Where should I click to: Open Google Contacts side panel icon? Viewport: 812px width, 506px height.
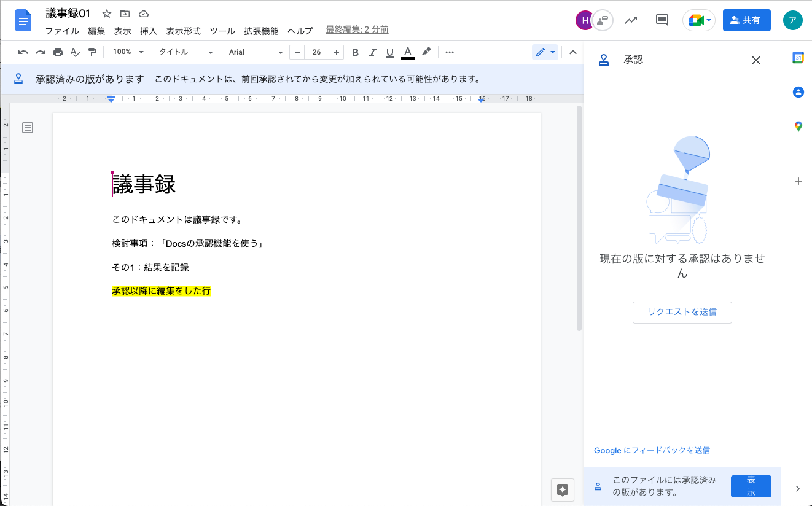[798, 92]
